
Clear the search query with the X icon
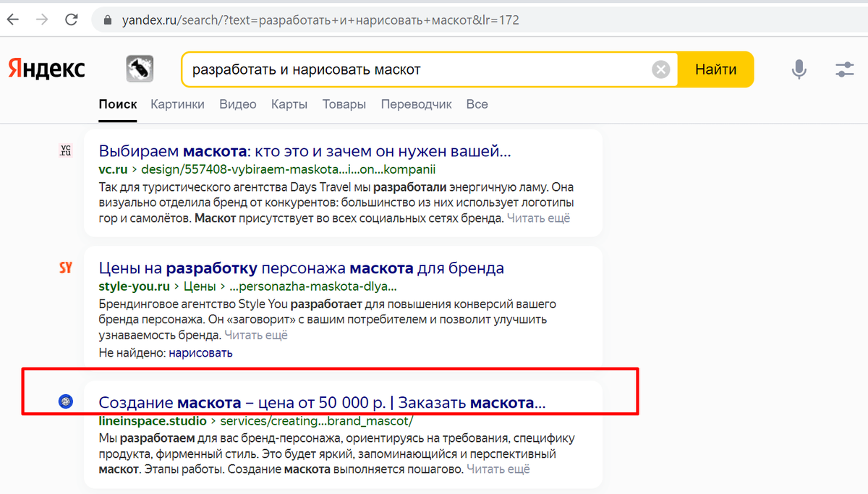pyautogui.click(x=660, y=69)
